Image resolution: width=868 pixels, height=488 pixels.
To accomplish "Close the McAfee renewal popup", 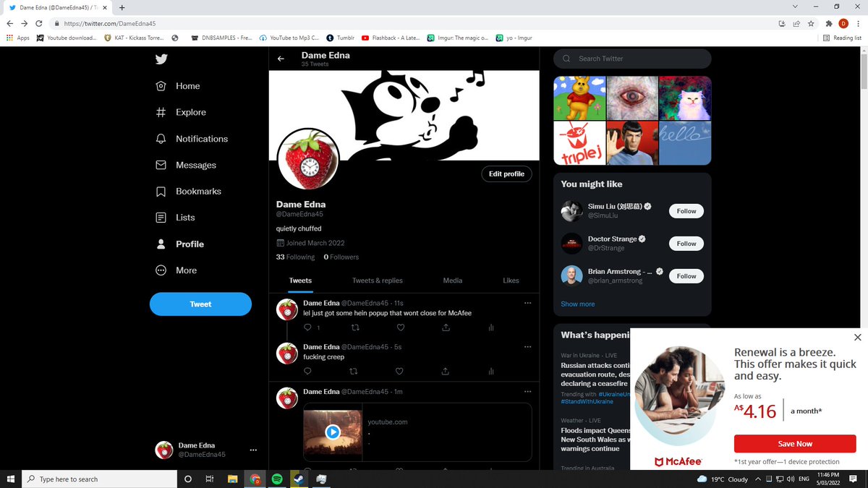I will pos(858,338).
